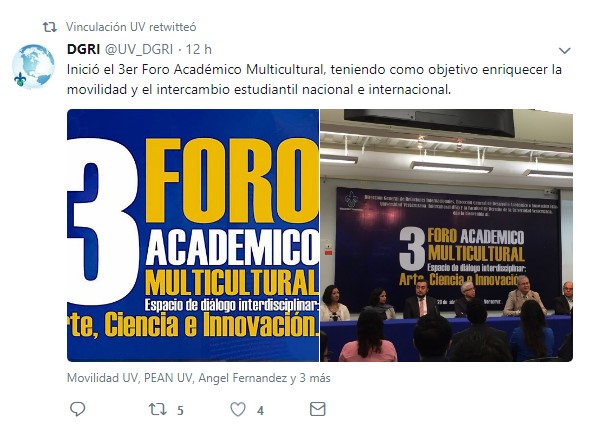Open Vinculación UV retwitteó link
Image resolution: width=594 pixels, height=430 pixels.
(x=131, y=27)
